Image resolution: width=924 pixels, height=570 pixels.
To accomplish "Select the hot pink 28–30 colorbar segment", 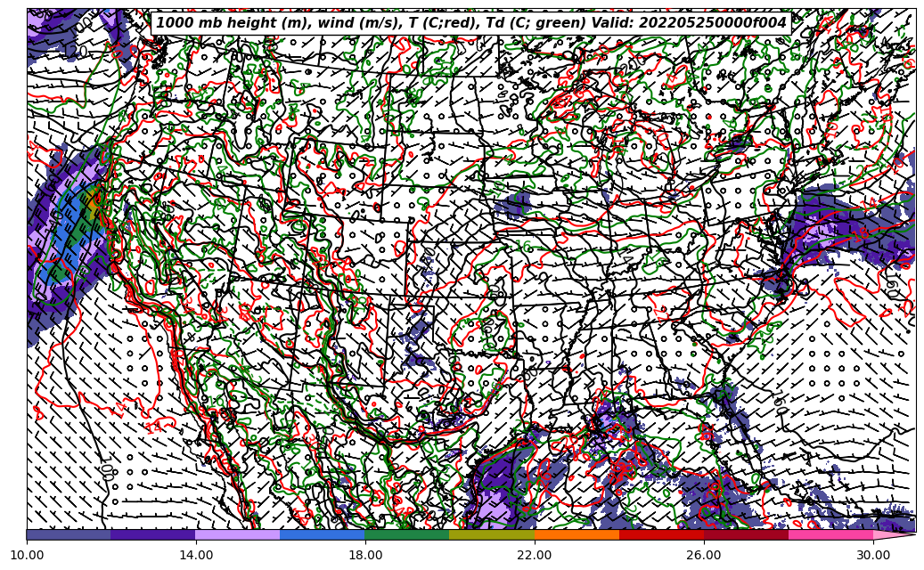I will [831, 534].
